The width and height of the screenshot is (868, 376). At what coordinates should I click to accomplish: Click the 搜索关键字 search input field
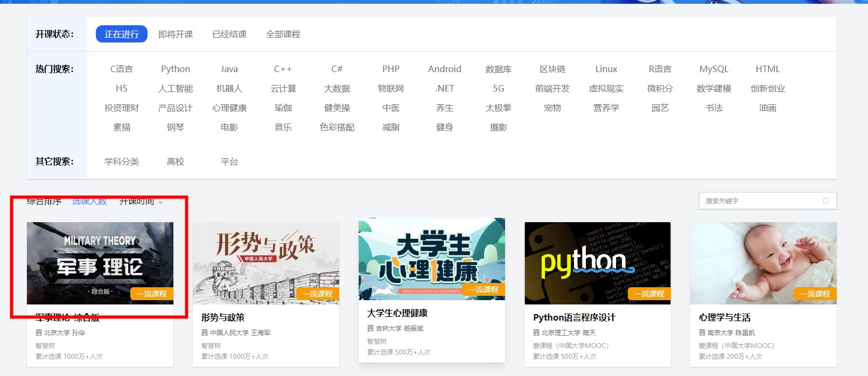[767, 201]
